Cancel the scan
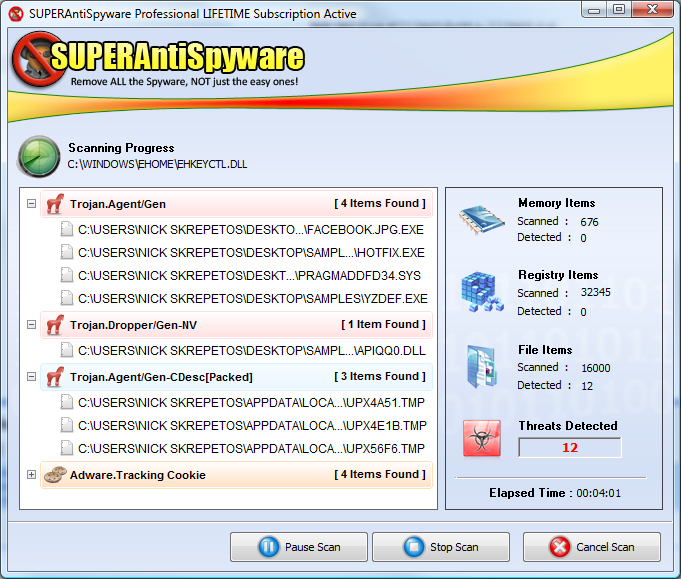The width and height of the screenshot is (681, 579). (592, 547)
